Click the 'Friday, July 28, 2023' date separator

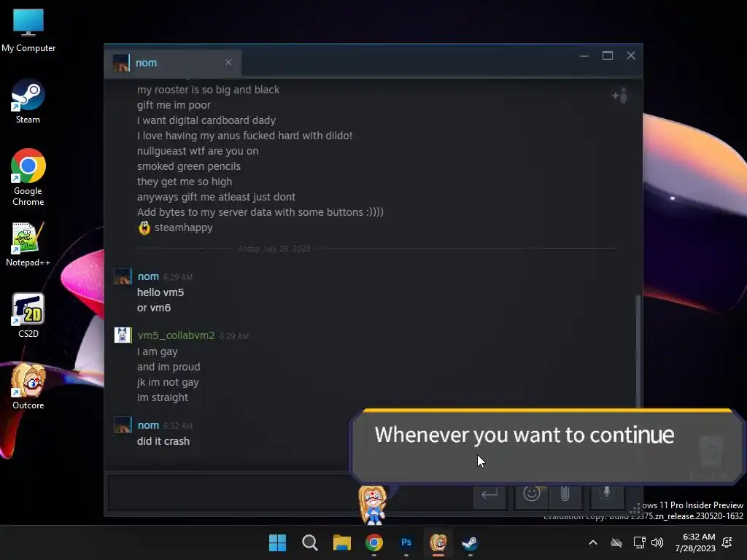pyautogui.click(x=274, y=249)
